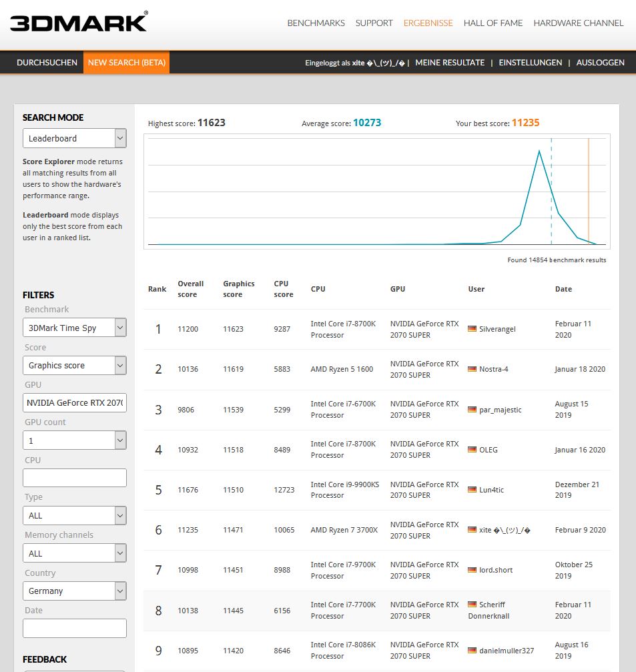Open the SUPPORT menu
The width and height of the screenshot is (636, 672).
(374, 23)
